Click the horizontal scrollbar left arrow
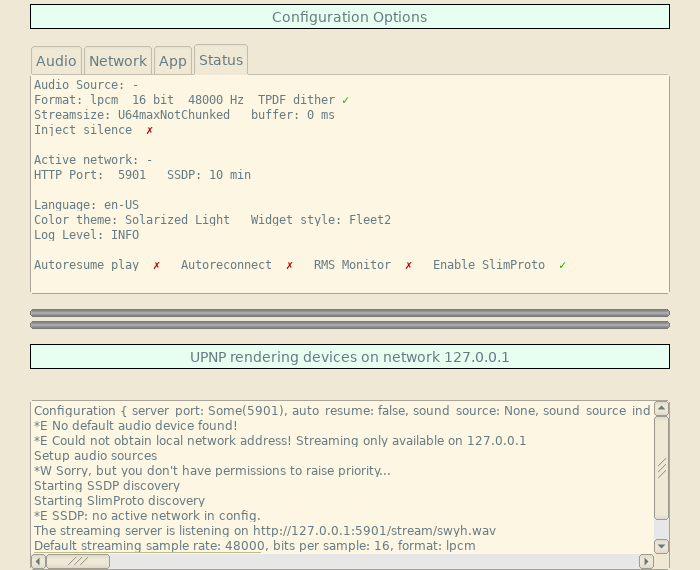The width and height of the screenshot is (700, 570). [x=38, y=561]
